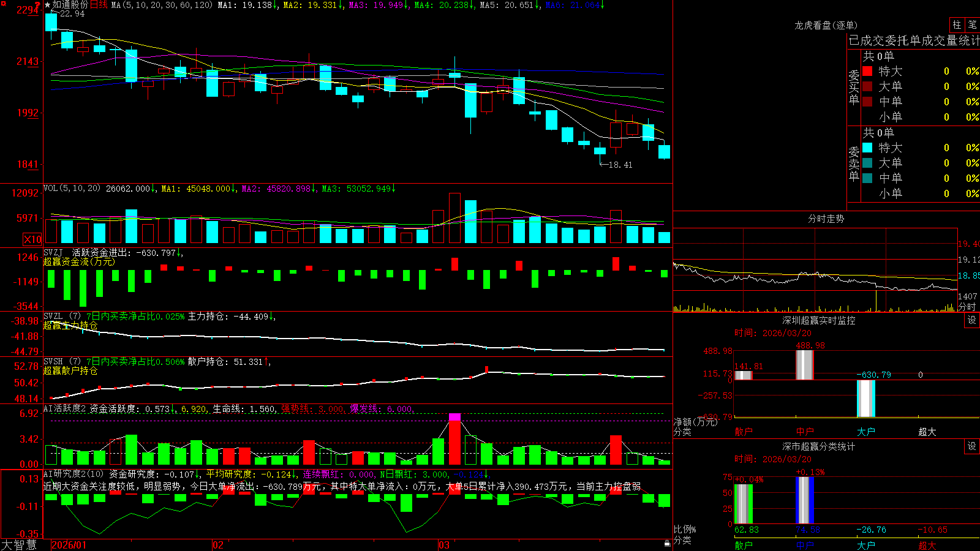
Task: Click the MA3: 19.949 value
Action: [x=379, y=5]
